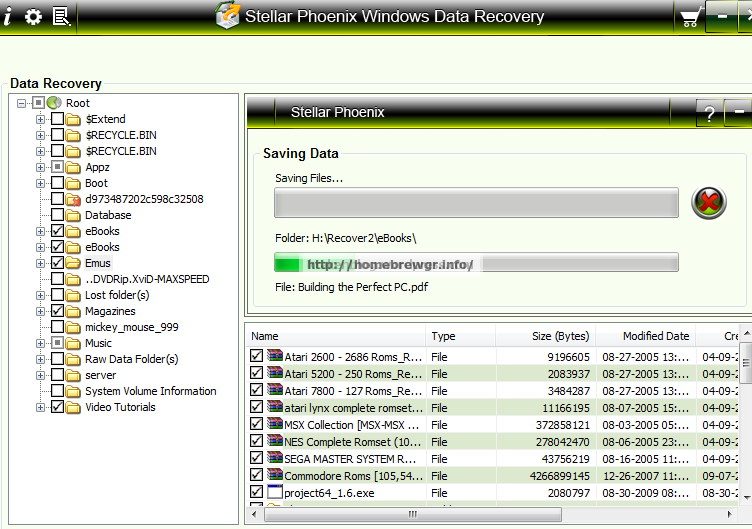Viewport: 752px width, 529px height.
Task: Click the archive icon for MSX Collection
Action: (275, 423)
